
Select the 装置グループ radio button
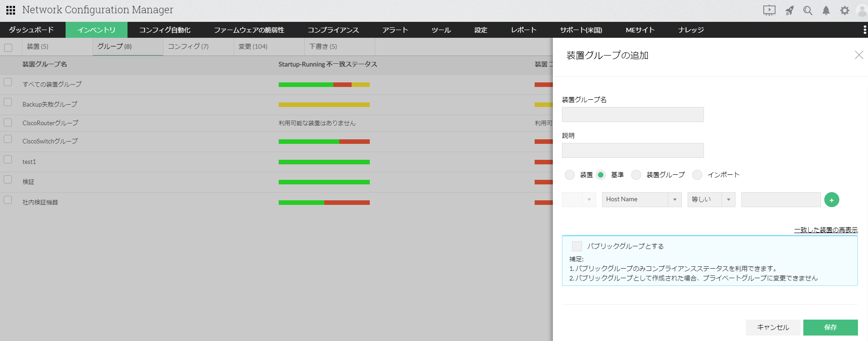[636, 175]
